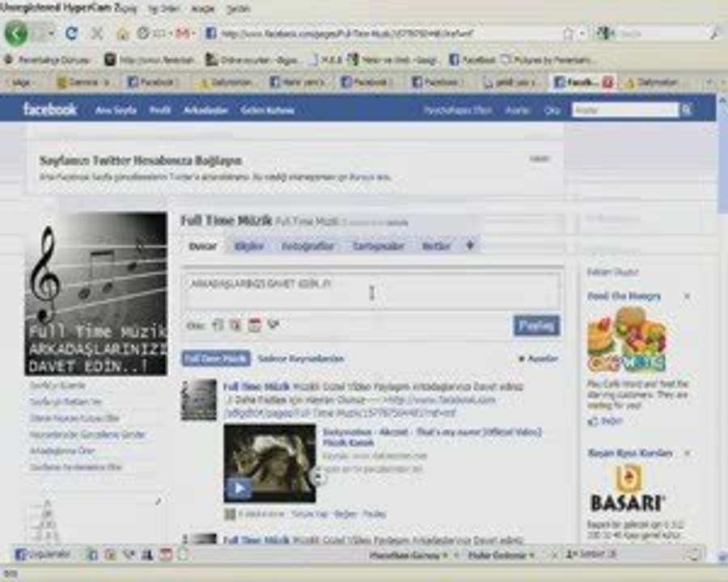Click the Paylaş share button
The image size is (728, 582).
(536, 325)
